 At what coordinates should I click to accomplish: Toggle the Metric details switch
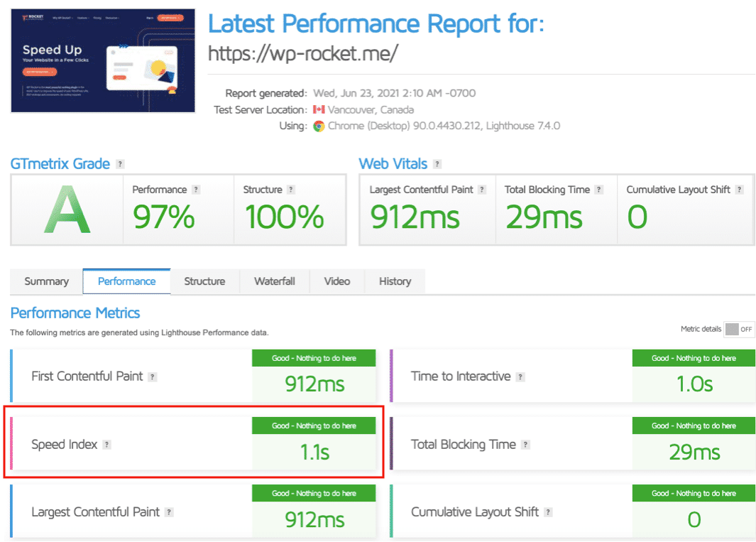tap(738, 329)
